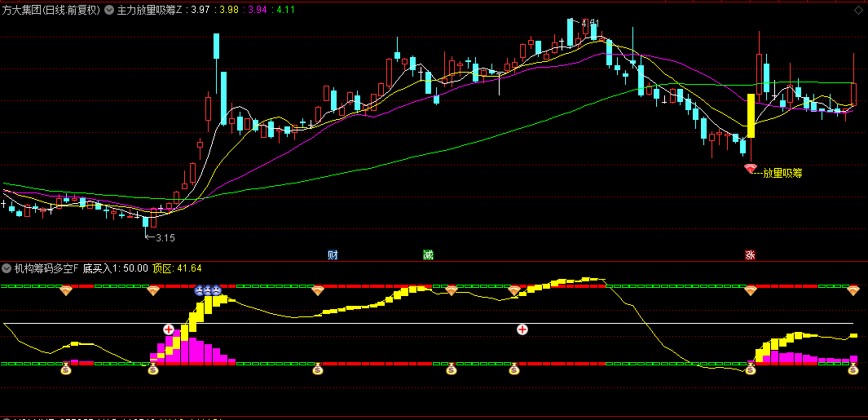Click the rightmost money bag icon
The height and width of the screenshot is (420, 868).
pyautogui.click(x=853, y=369)
